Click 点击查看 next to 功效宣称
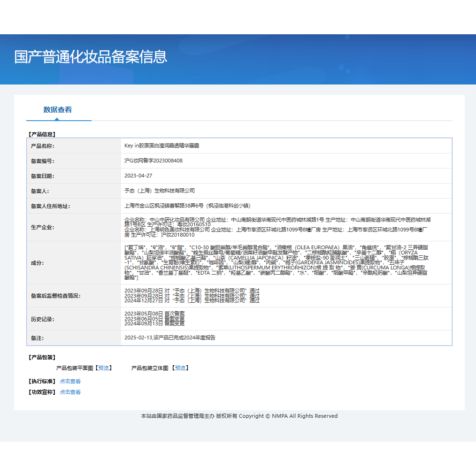This screenshot has width=476, height=476. point(70,392)
